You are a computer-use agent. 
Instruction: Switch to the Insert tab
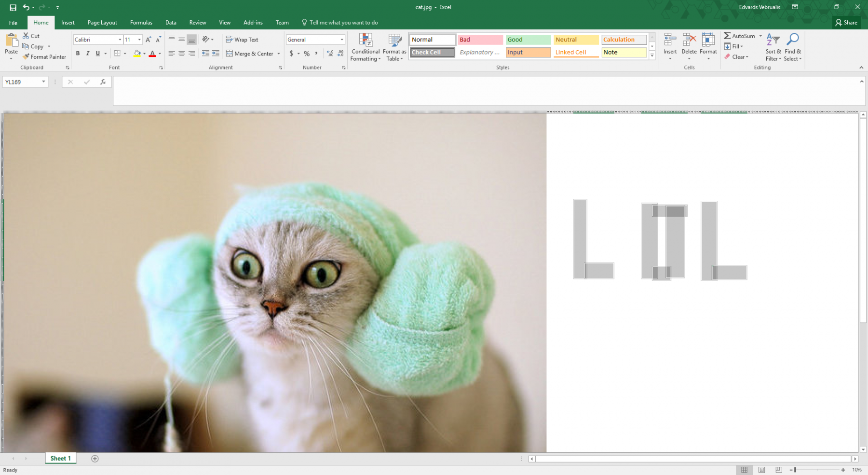68,23
